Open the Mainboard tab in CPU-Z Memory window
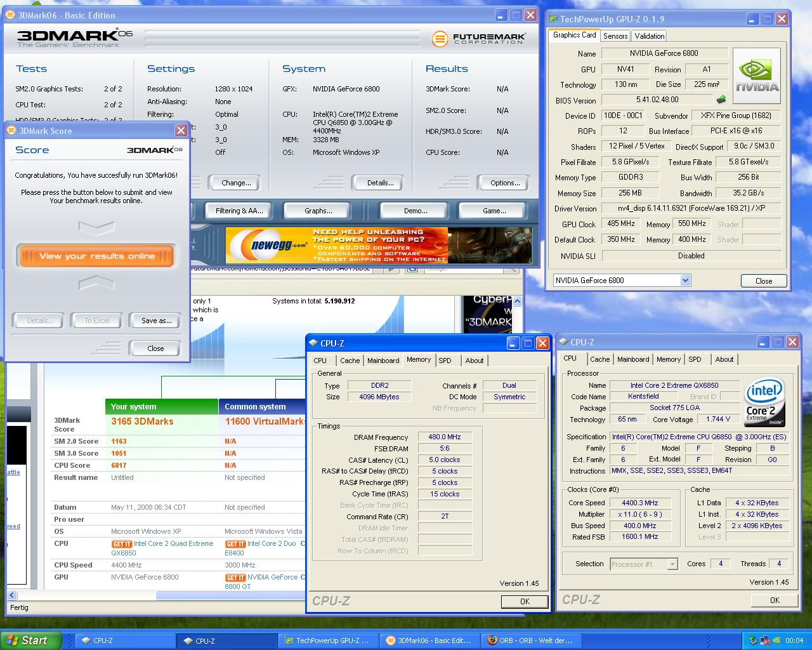 click(x=384, y=361)
